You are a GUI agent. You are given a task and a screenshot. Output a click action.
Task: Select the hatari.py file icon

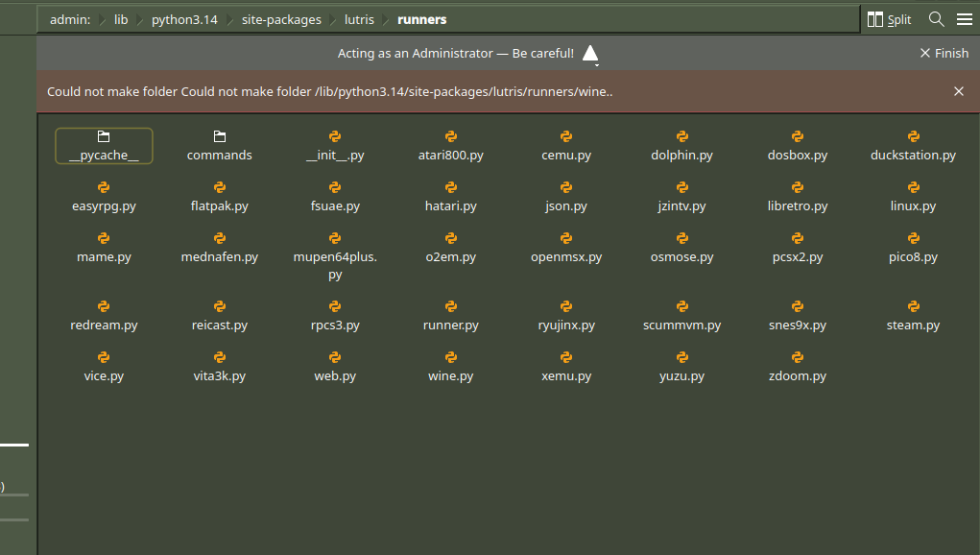[x=450, y=187]
